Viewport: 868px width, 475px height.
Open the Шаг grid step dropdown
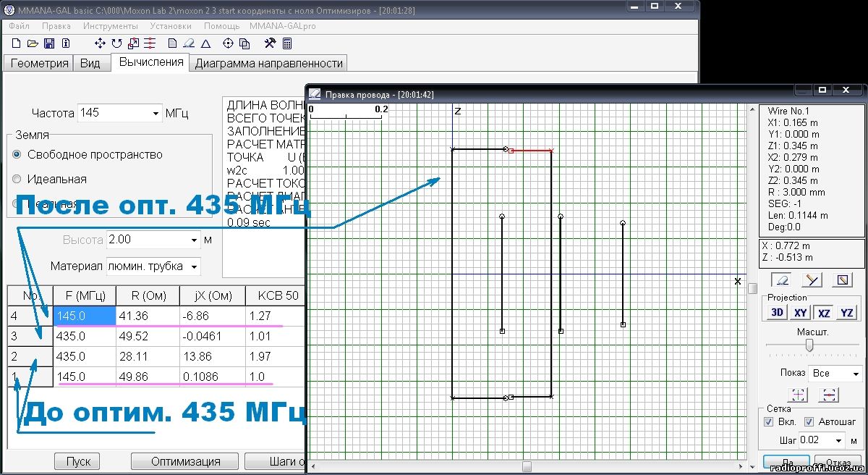coord(839,440)
